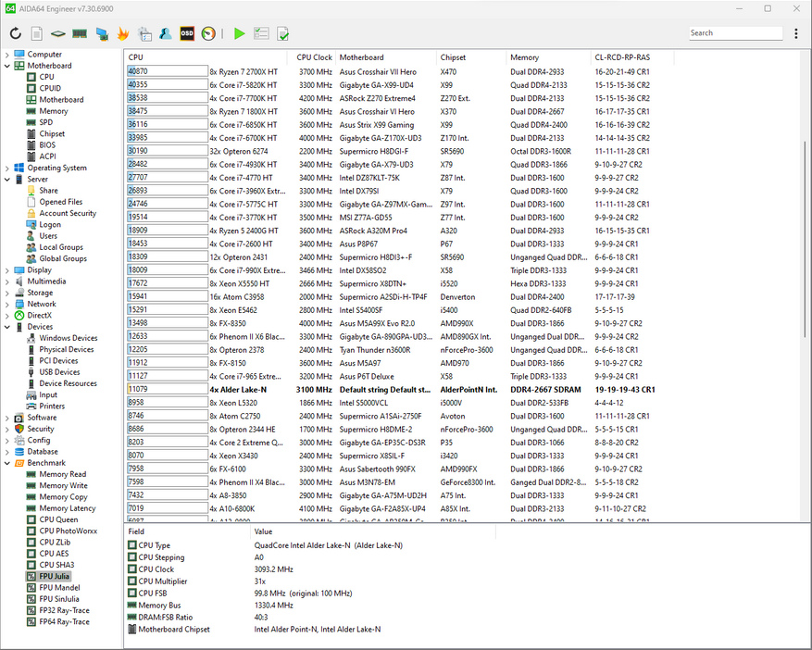
Task: Click the user profile toolbar icon
Action: [x=165, y=33]
